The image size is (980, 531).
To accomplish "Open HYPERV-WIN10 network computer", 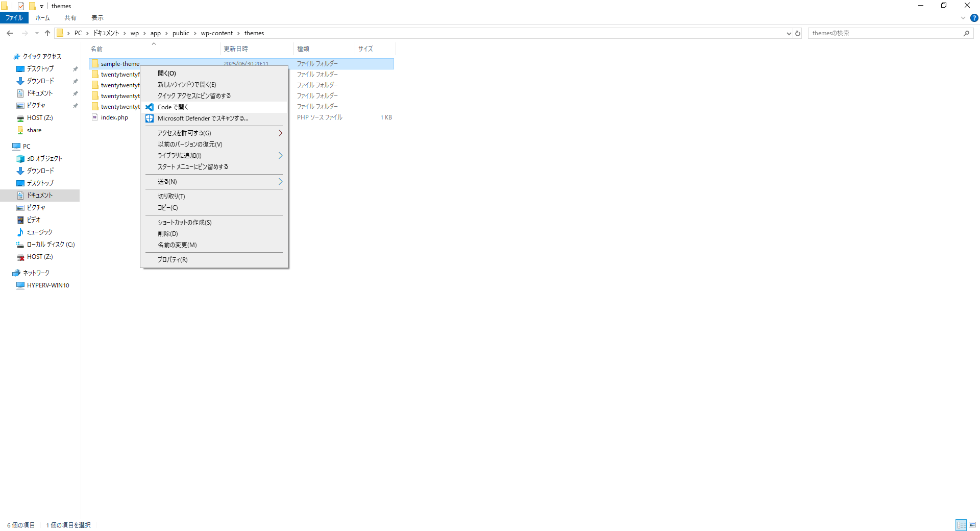I will pos(48,285).
